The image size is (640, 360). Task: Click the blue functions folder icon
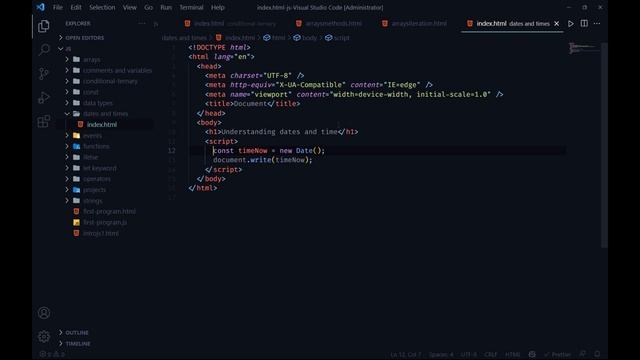[x=76, y=146]
